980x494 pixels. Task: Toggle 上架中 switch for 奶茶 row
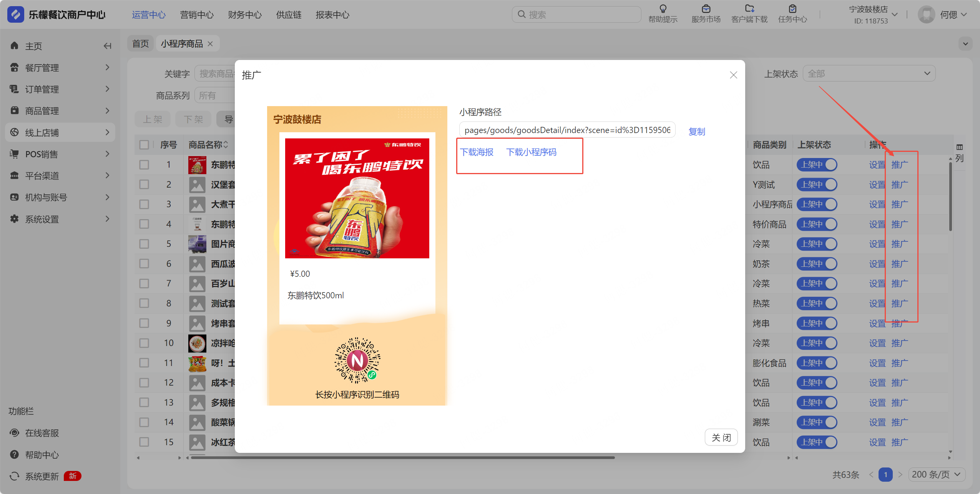pyautogui.click(x=817, y=264)
